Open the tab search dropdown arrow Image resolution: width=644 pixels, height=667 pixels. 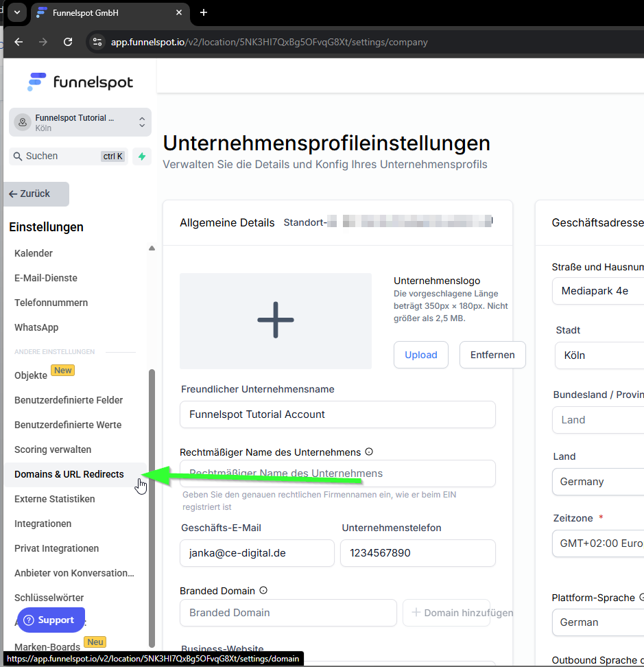tap(17, 12)
